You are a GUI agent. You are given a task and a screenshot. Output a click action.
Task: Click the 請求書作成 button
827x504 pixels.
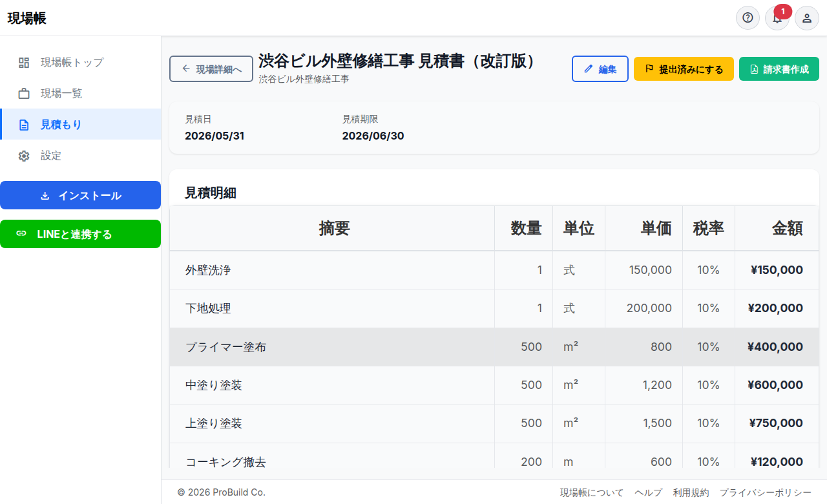point(779,69)
